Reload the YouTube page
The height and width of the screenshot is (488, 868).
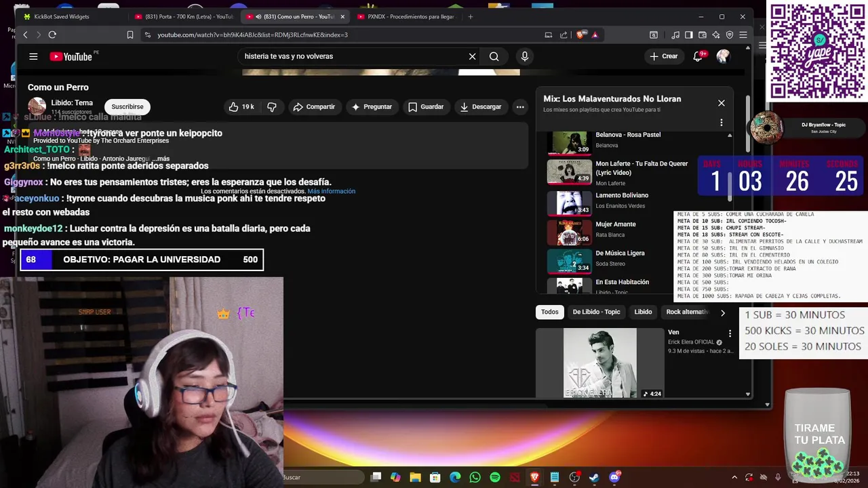point(52,35)
